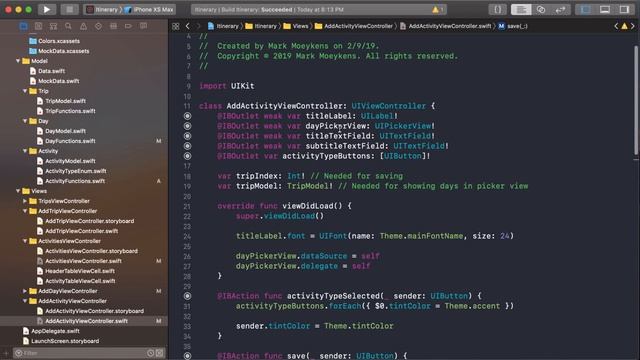Image resolution: width=640 pixels, height=360 pixels.
Task: Select Itinerary project in the jump bar
Action: (x=223, y=26)
